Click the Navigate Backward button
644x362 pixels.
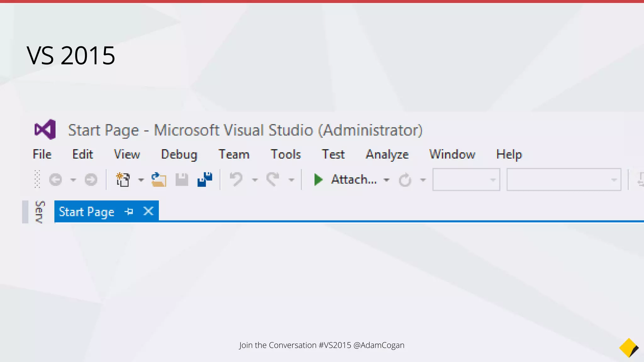(x=56, y=180)
